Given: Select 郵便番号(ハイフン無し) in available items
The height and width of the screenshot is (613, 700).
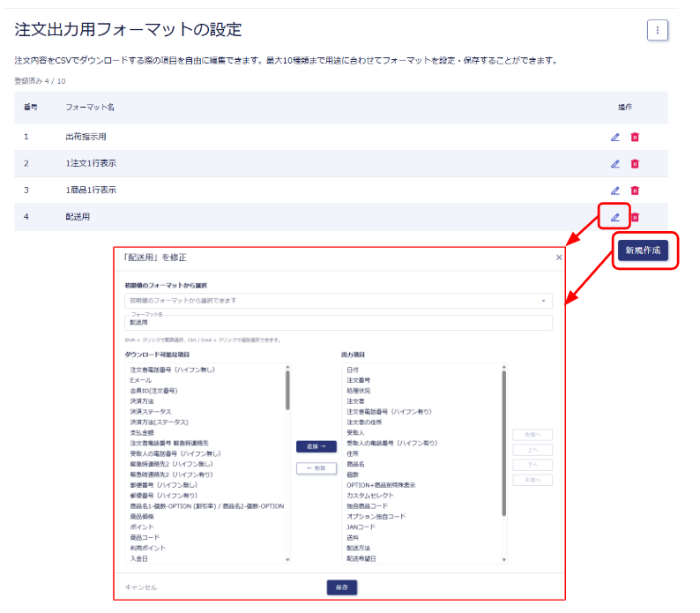Looking at the screenshot, I should pos(163,485).
